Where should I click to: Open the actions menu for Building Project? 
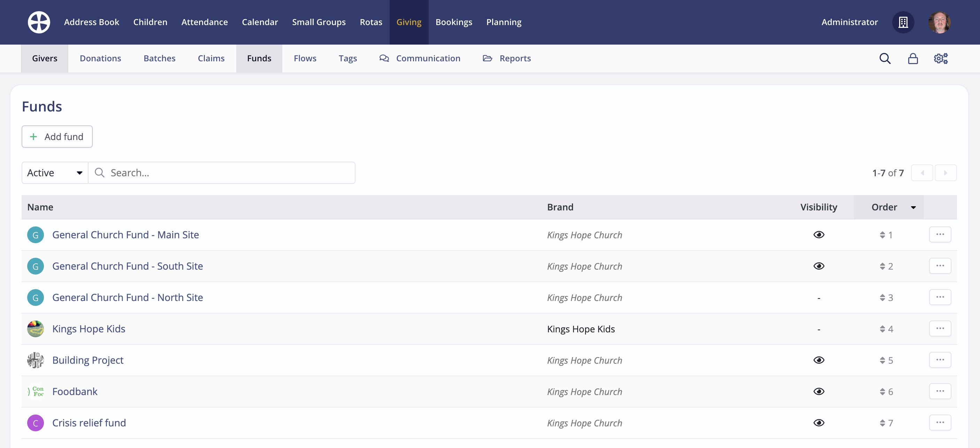(940, 360)
